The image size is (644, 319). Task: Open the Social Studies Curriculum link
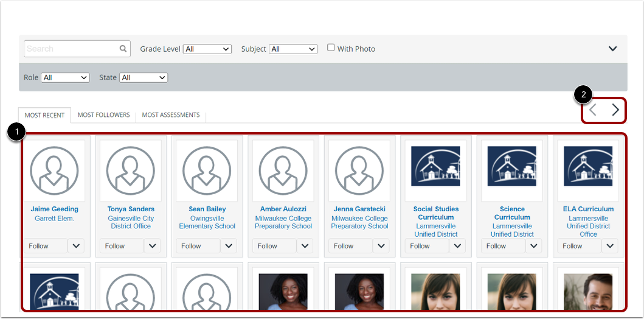[x=436, y=213]
